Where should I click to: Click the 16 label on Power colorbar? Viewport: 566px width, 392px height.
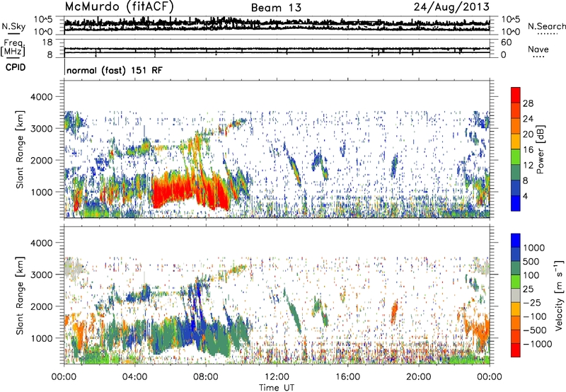click(528, 150)
